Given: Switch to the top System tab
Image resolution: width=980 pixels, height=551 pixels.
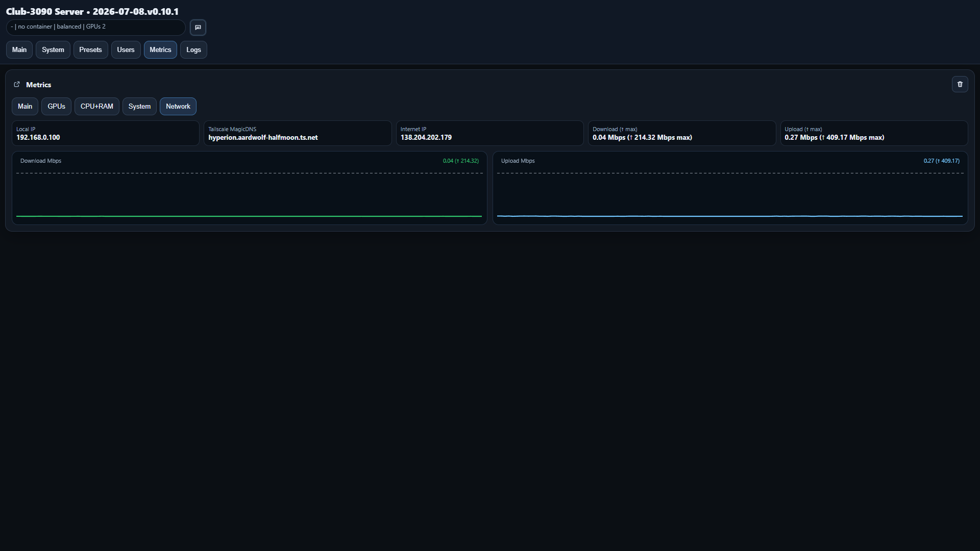Looking at the screenshot, I should (53, 50).
